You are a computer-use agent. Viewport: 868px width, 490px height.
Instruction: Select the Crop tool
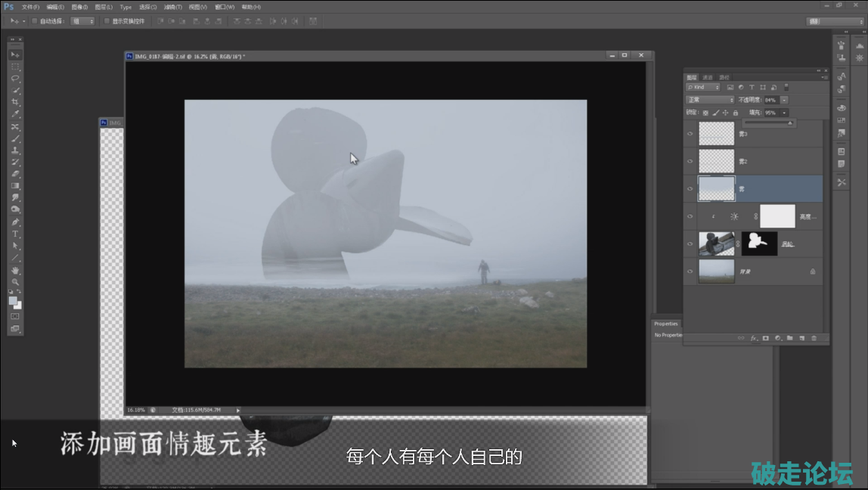pyautogui.click(x=15, y=102)
